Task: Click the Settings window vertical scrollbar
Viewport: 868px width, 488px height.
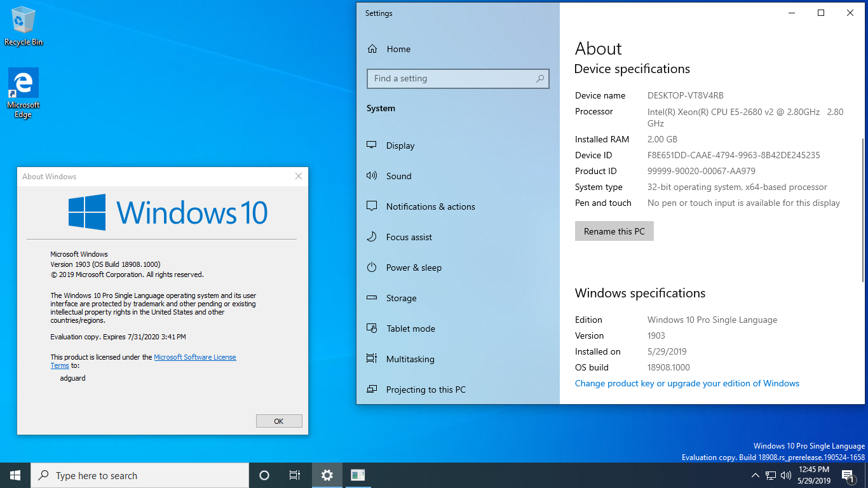Action: pyautogui.click(x=862, y=210)
